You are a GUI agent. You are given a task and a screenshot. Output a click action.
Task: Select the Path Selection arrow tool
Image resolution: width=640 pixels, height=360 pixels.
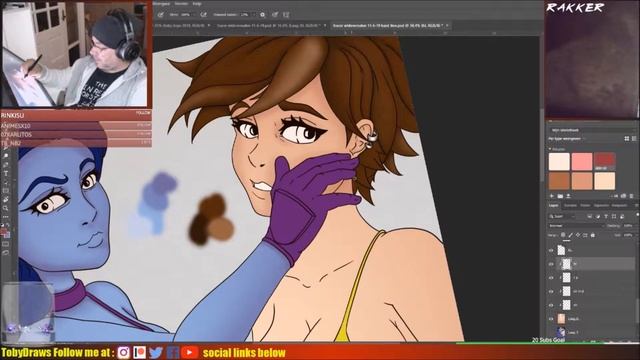(6, 182)
